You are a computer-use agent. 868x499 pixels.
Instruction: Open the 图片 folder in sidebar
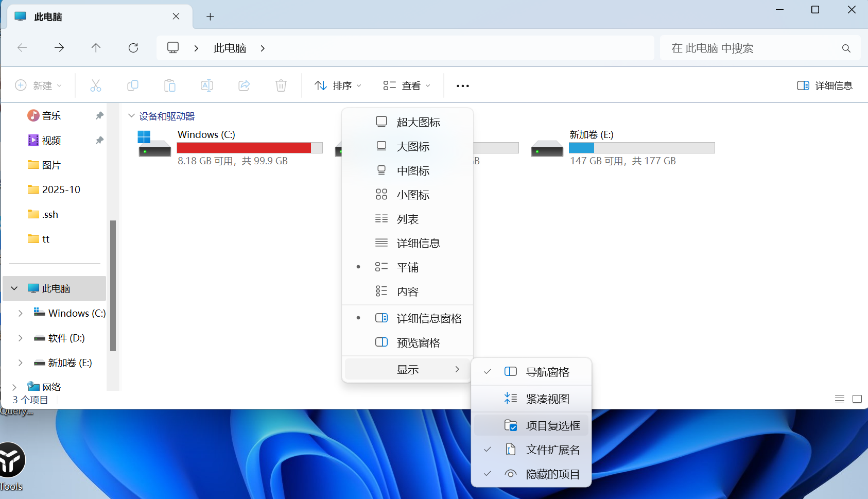(x=50, y=164)
